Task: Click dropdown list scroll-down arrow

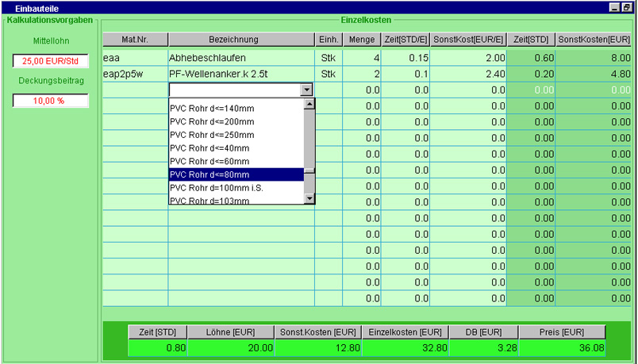Action: (310, 199)
